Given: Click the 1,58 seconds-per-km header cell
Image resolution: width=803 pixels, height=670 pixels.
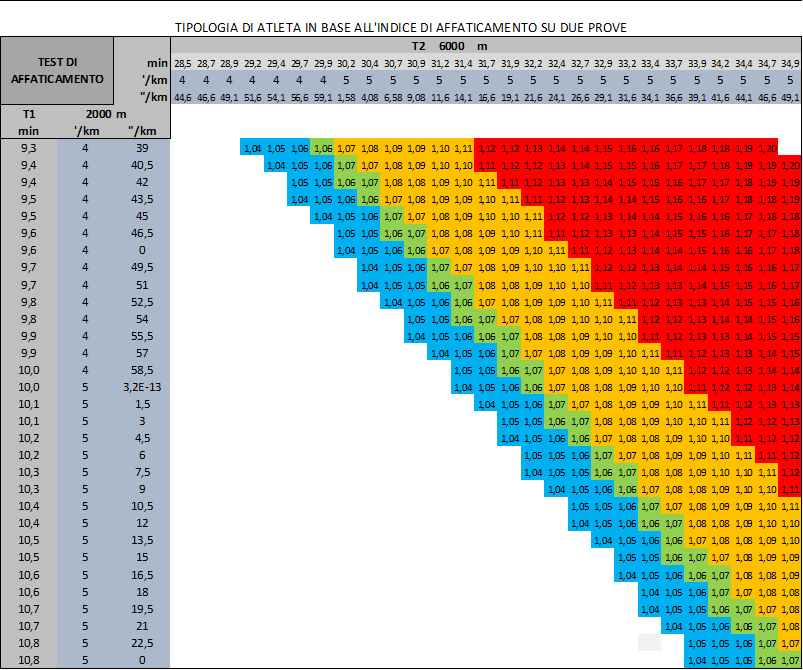Looking at the screenshot, I should pos(346,97).
